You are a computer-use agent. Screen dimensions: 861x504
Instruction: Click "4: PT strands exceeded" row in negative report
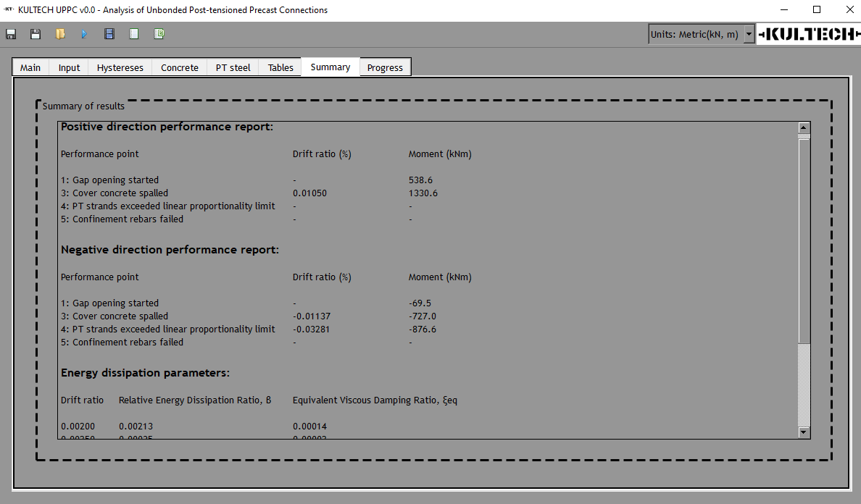[168, 329]
